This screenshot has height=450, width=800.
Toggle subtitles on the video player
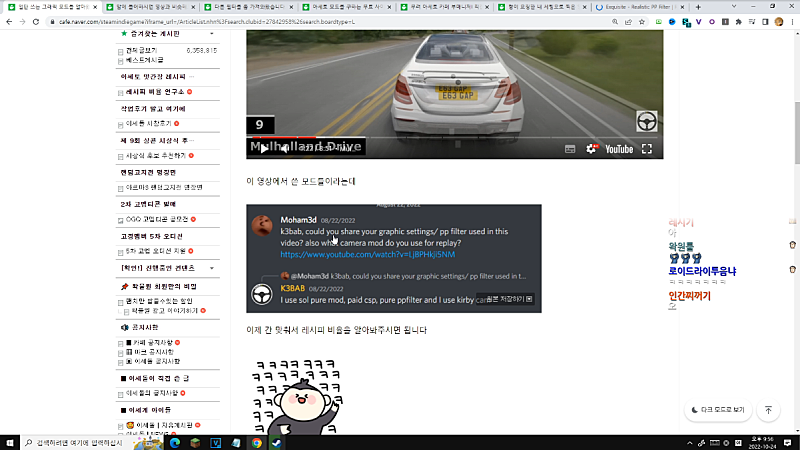coord(570,149)
